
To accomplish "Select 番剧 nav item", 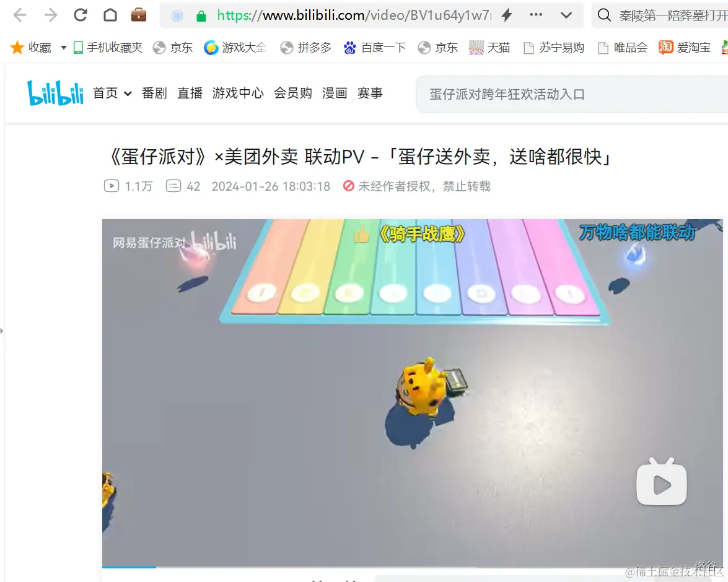I will tap(154, 93).
